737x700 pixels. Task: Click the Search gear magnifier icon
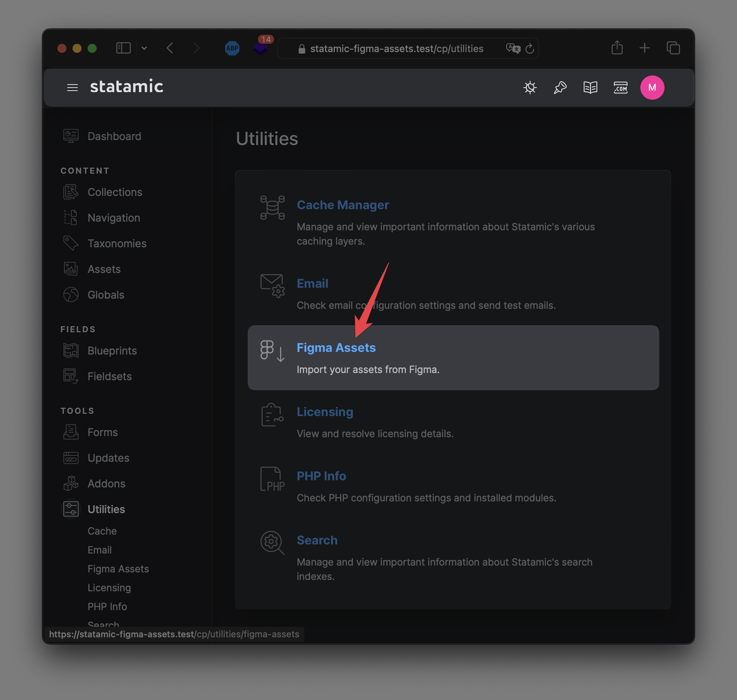(x=272, y=543)
